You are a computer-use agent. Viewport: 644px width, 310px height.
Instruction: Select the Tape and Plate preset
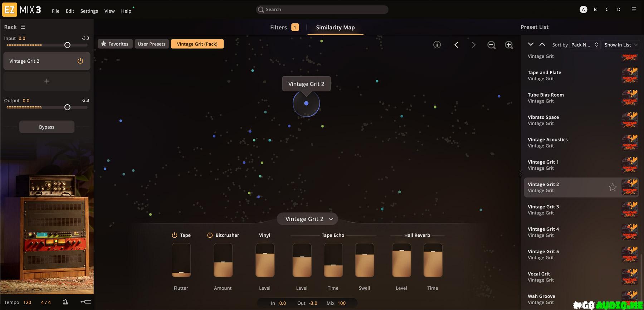[581, 76]
